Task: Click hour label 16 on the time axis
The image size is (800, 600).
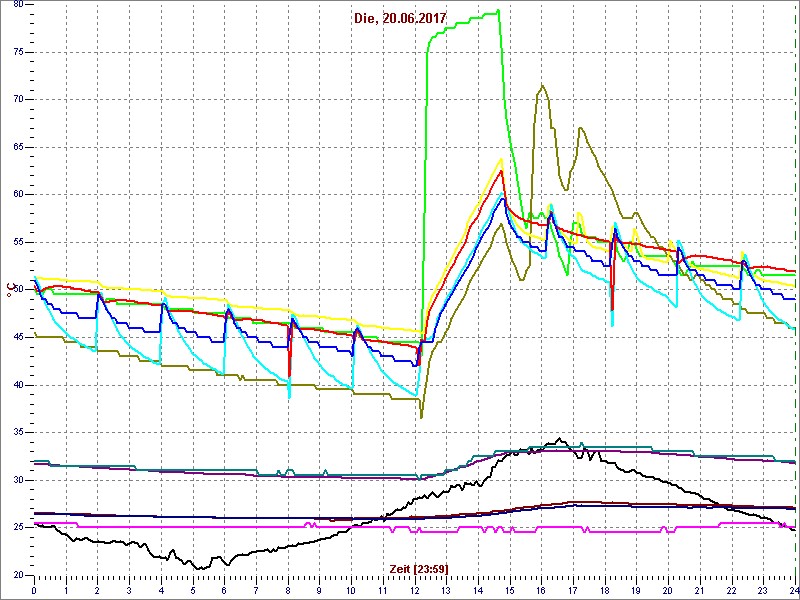Action: [542, 591]
